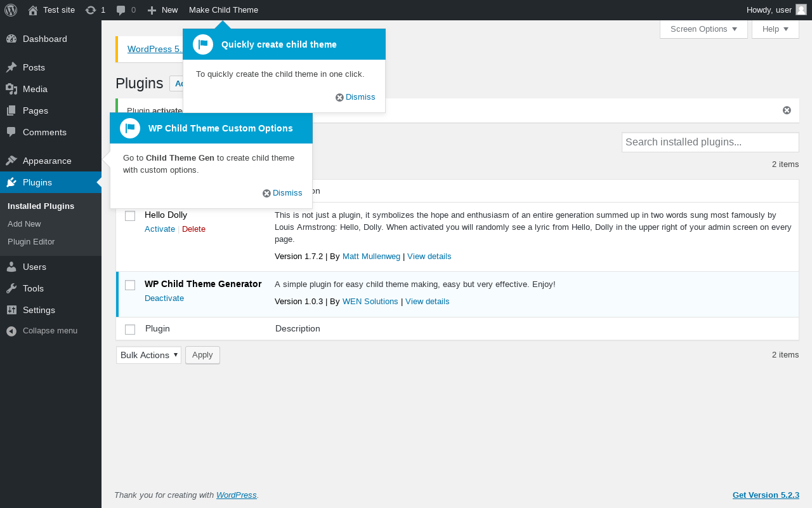The height and width of the screenshot is (508, 812).
Task: Click the Plugins plug icon
Action: 11,182
